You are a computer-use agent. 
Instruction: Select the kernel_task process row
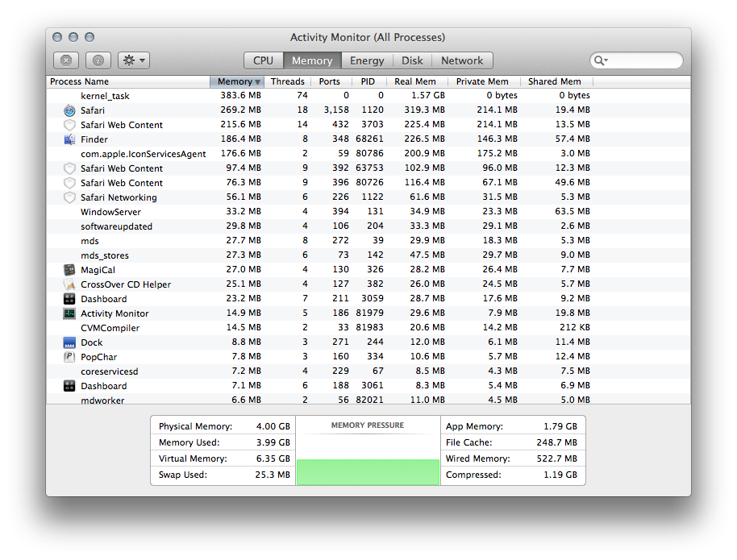(368, 96)
